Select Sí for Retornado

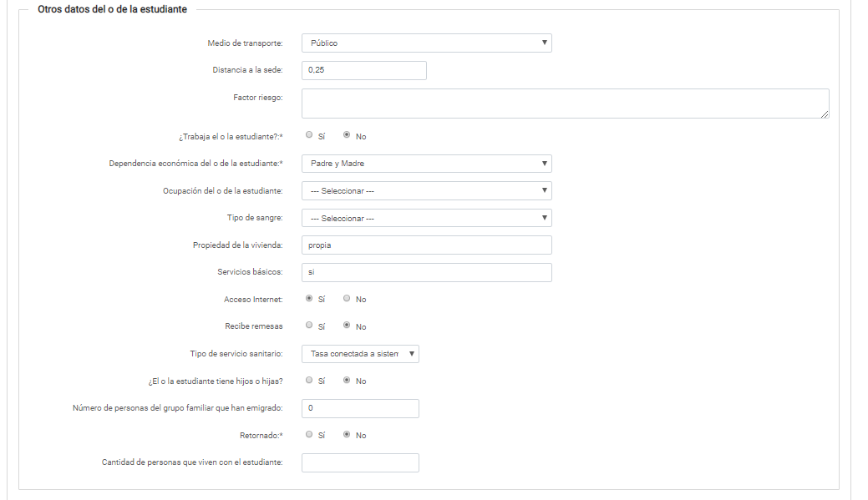(x=310, y=434)
